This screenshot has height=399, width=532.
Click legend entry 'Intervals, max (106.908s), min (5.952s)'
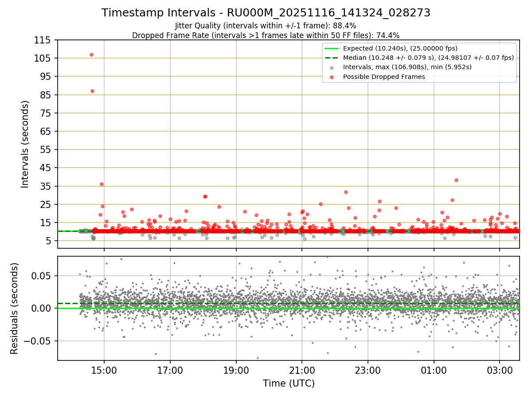pyautogui.click(x=407, y=67)
